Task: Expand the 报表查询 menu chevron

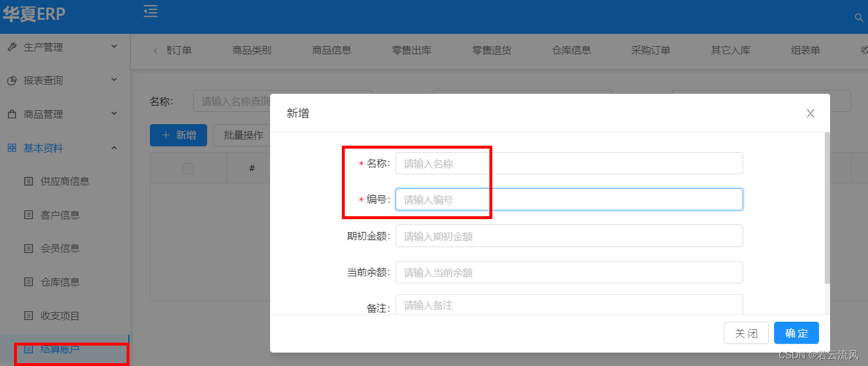Action: 114,80
